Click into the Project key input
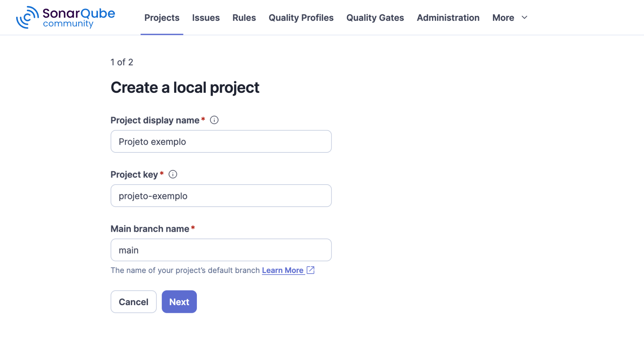 click(x=221, y=196)
